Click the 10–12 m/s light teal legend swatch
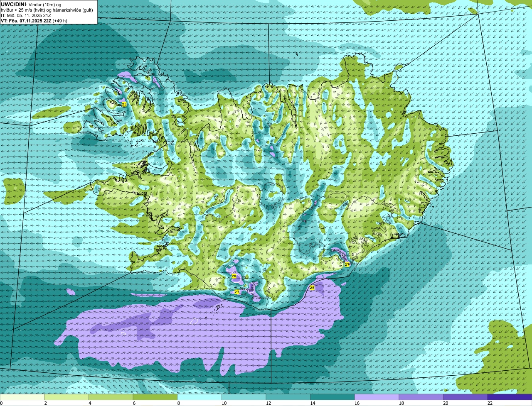The image size is (532, 406). point(244,397)
